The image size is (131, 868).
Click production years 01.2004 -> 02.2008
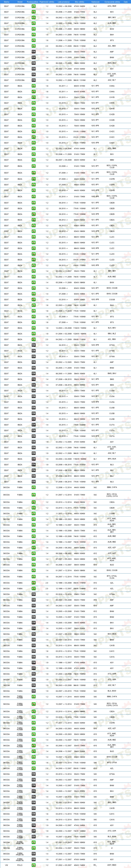[64, 334]
